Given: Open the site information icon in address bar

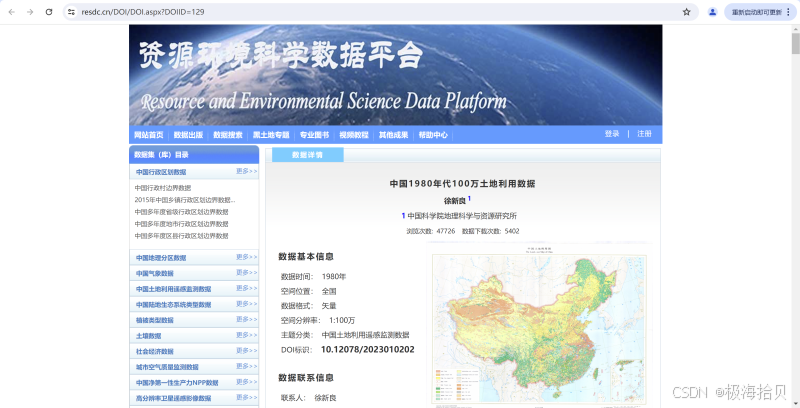Looking at the screenshot, I should [x=71, y=12].
